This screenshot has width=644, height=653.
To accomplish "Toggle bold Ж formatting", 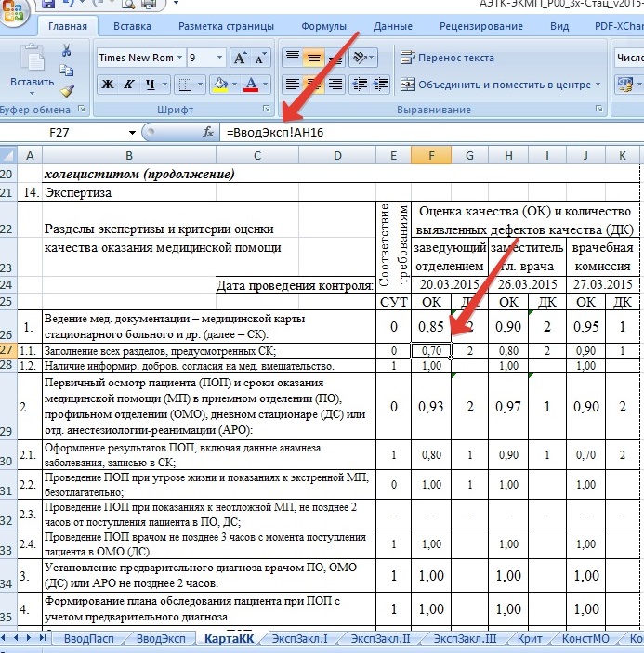I will pyautogui.click(x=108, y=85).
